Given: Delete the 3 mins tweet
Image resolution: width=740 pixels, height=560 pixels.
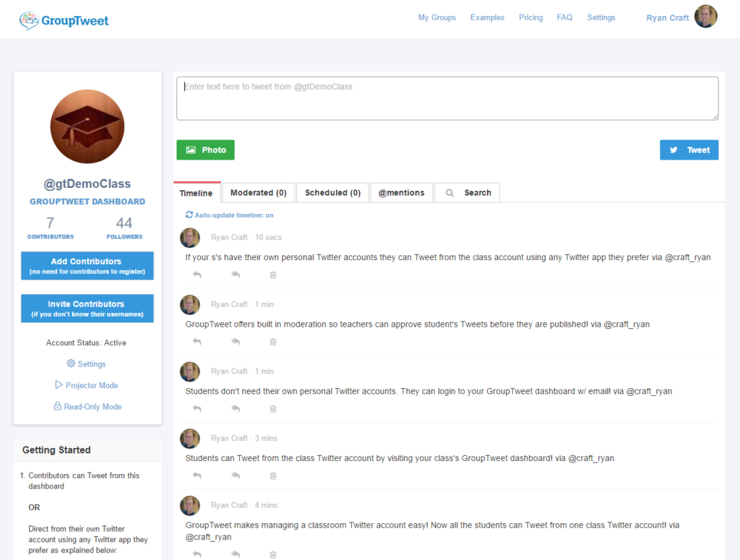Looking at the screenshot, I should (x=272, y=475).
